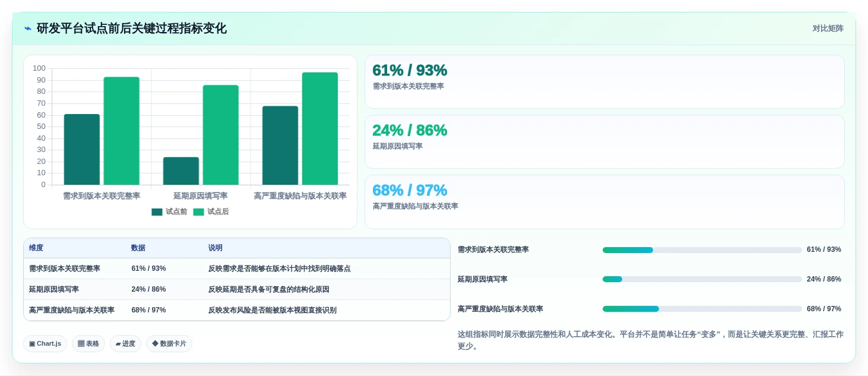Viewport: 868px width, 376px height.
Task: Toggle the 试点后 legend entry
Action: click(211, 211)
